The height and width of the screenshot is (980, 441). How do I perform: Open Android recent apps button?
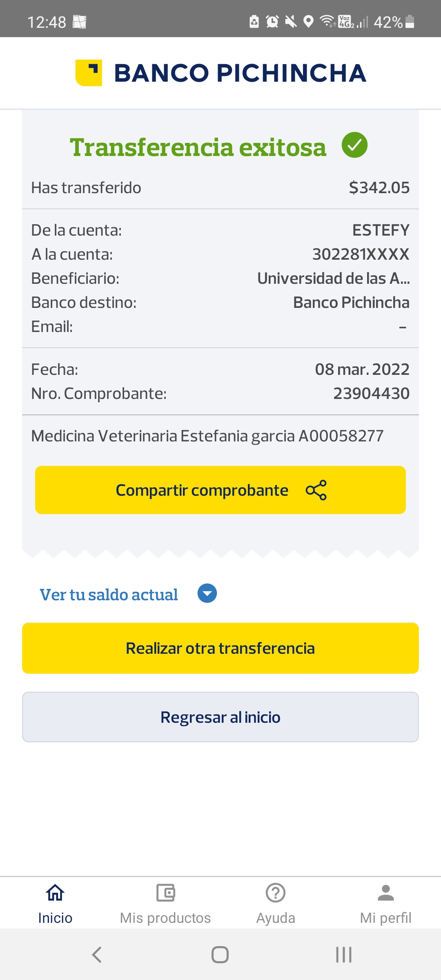click(343, 955)
